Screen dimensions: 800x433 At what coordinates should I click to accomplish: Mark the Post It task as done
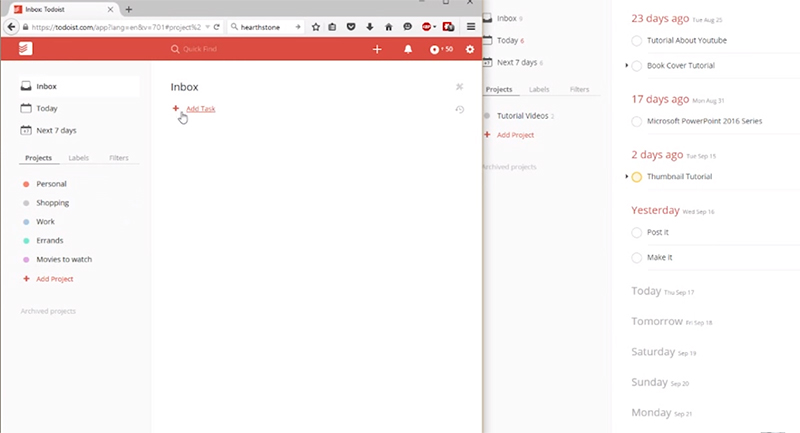tap(638, 232)
